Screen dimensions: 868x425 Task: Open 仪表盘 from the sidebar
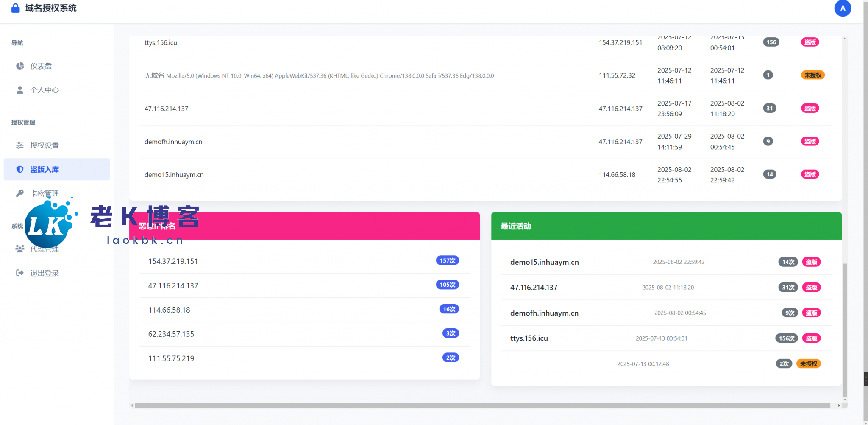pos(41,66)
